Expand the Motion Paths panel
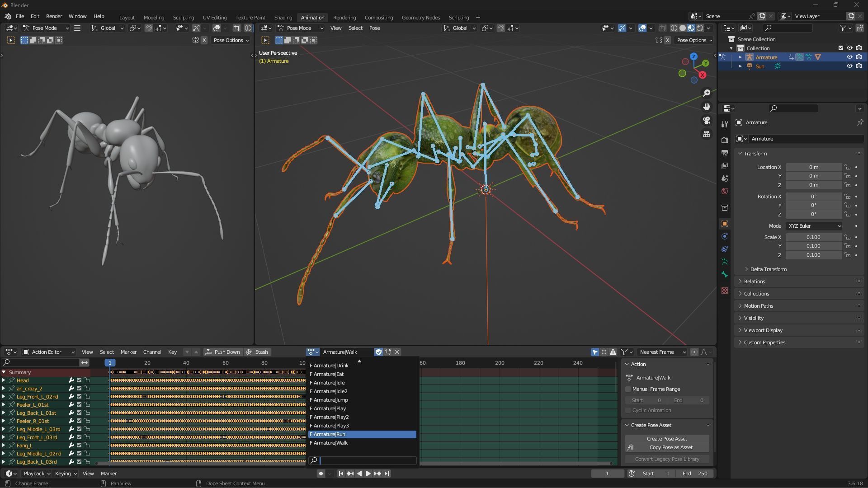The image size is (868, 488). pyautogui.click(x=758, y=306)
